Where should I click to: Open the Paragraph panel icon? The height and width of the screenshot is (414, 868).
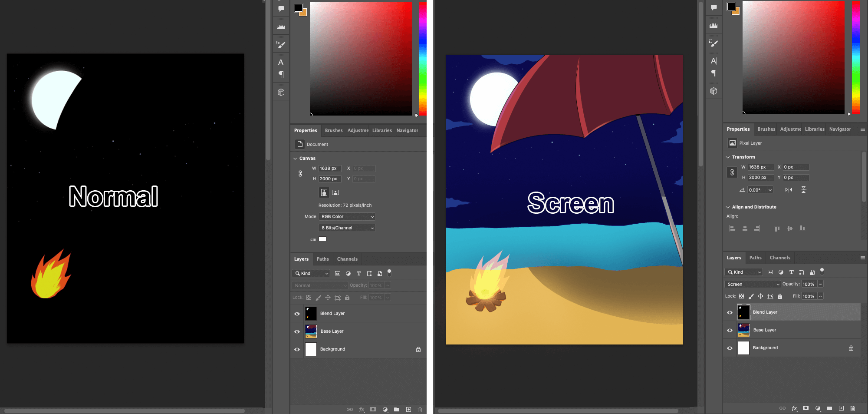[281, 74]
